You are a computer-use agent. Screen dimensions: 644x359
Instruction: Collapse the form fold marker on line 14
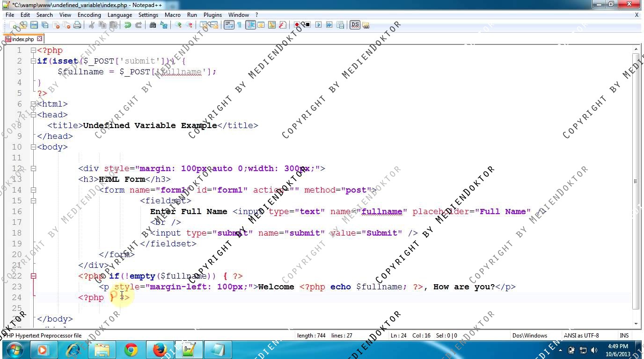33,190
